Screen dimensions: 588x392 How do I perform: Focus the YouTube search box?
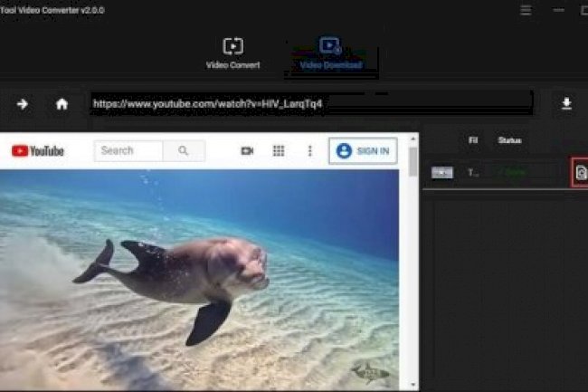pos(129,151)
